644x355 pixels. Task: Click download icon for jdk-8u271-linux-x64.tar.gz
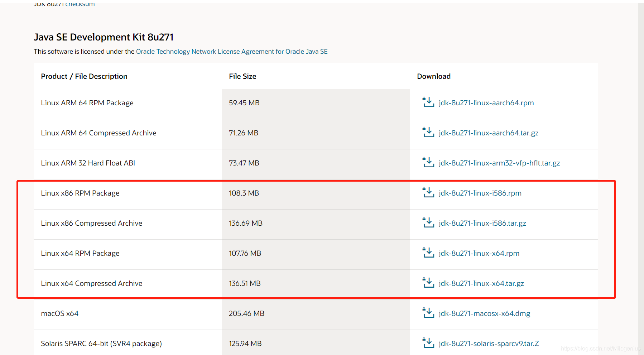[428, 283]
